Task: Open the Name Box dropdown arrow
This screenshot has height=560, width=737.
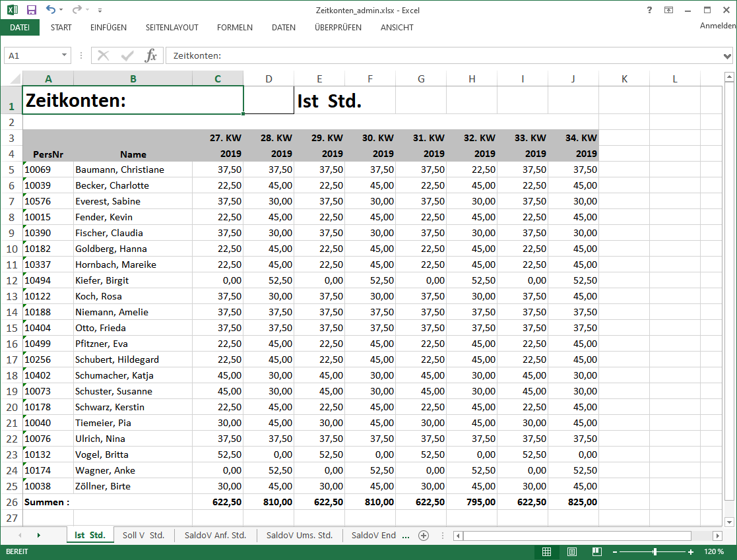Action: (x=65, y=56)
